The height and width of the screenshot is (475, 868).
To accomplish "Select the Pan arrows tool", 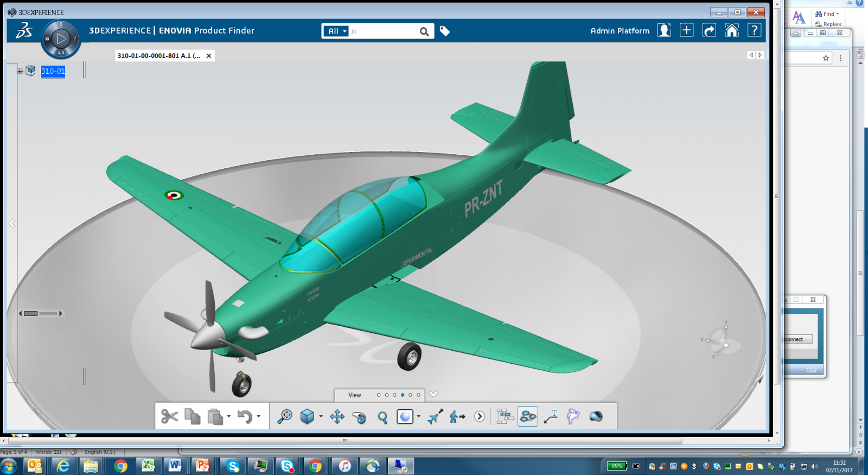I will [337, 416].
